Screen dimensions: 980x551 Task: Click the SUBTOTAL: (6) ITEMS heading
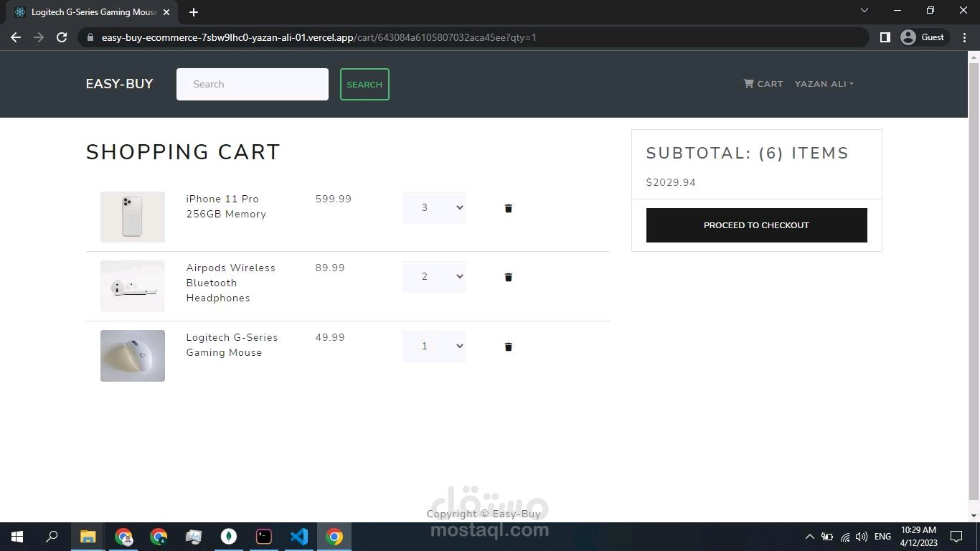click(x=748, y=153)
